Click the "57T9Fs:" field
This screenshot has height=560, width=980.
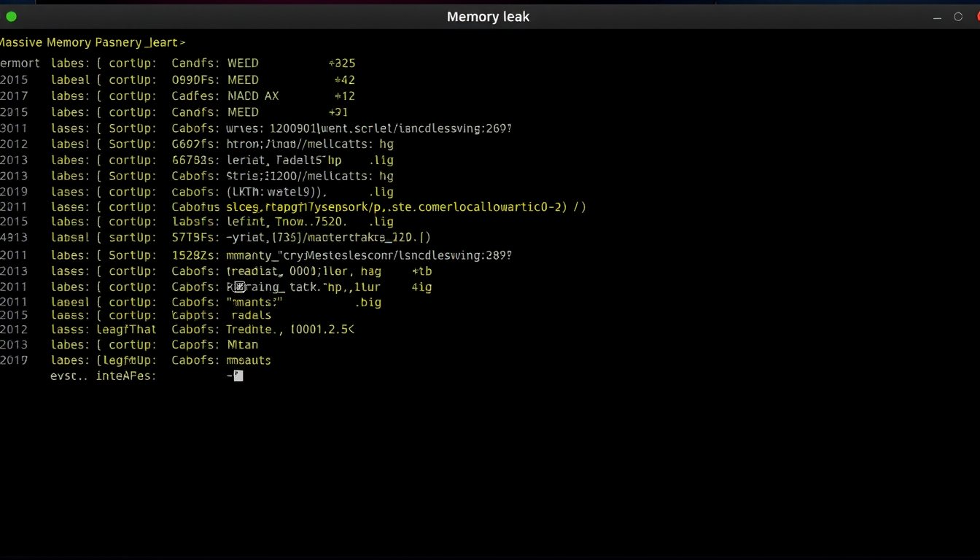point(195,238)
